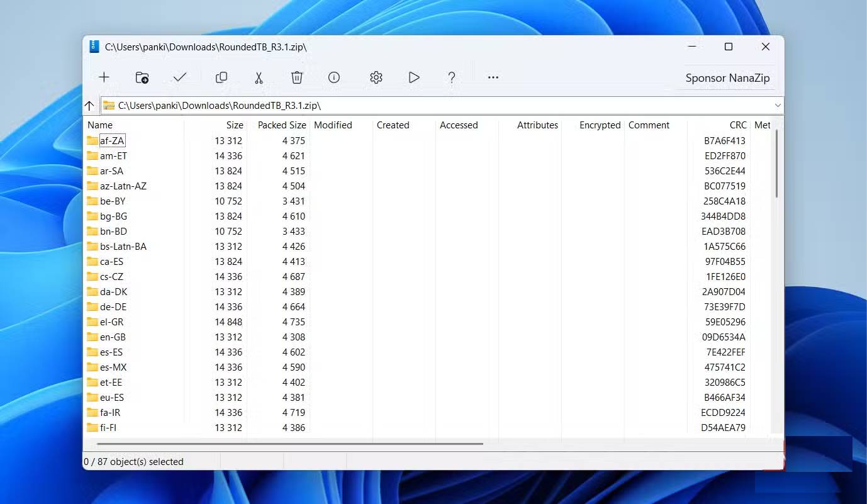Open the af-ZA folder
The height and width of the screenshot is (504, 867).
pos(112,140)
